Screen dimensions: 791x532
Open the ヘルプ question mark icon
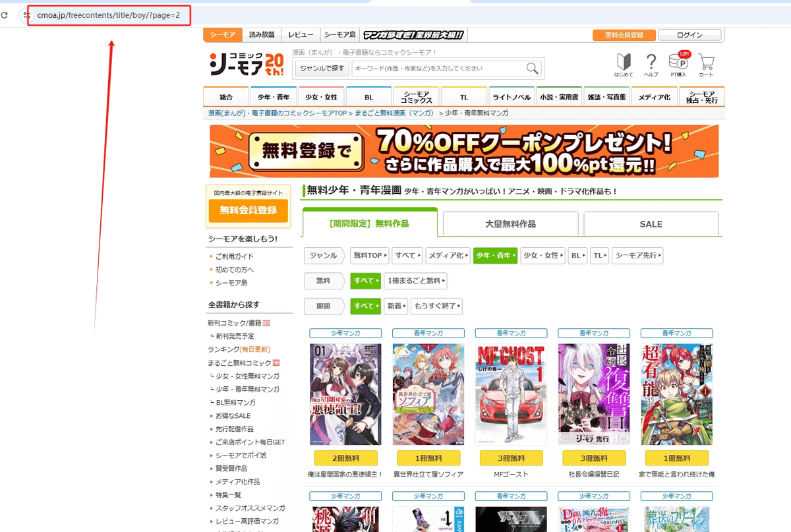[x=651, y=65]
